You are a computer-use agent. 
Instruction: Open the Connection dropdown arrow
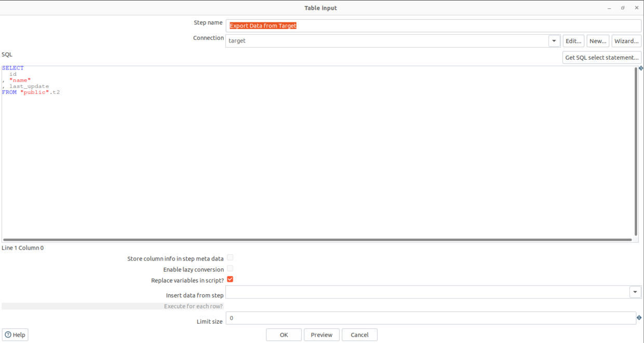click(554, 40)
